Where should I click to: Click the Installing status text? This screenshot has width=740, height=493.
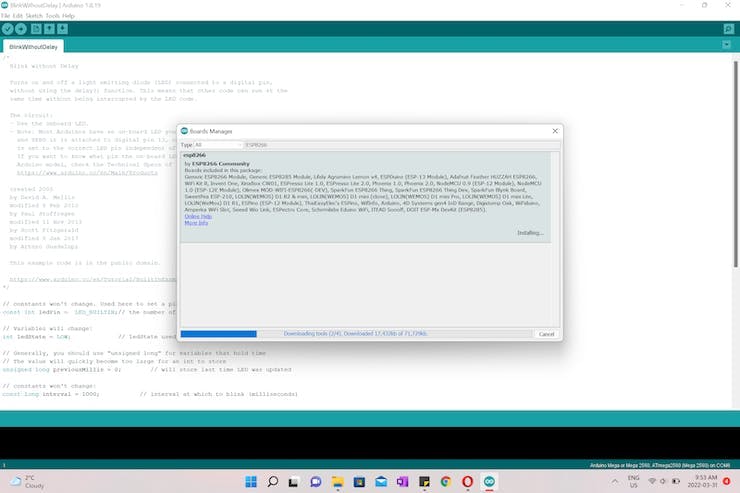tap(530, 233)
